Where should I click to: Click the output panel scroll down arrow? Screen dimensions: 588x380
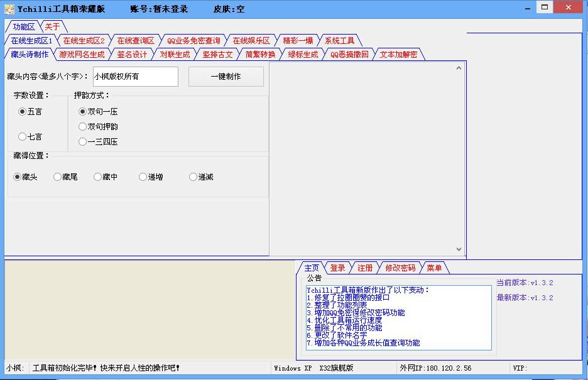point(459,249)
